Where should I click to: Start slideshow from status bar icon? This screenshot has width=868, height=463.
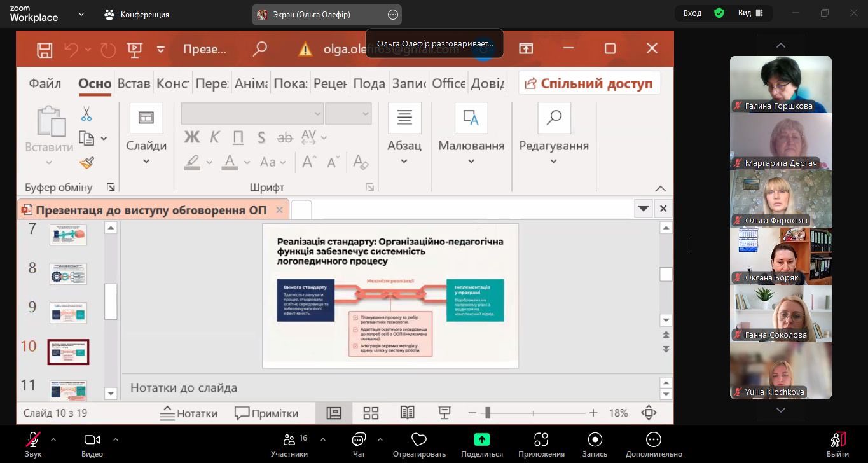click(444, 413)
